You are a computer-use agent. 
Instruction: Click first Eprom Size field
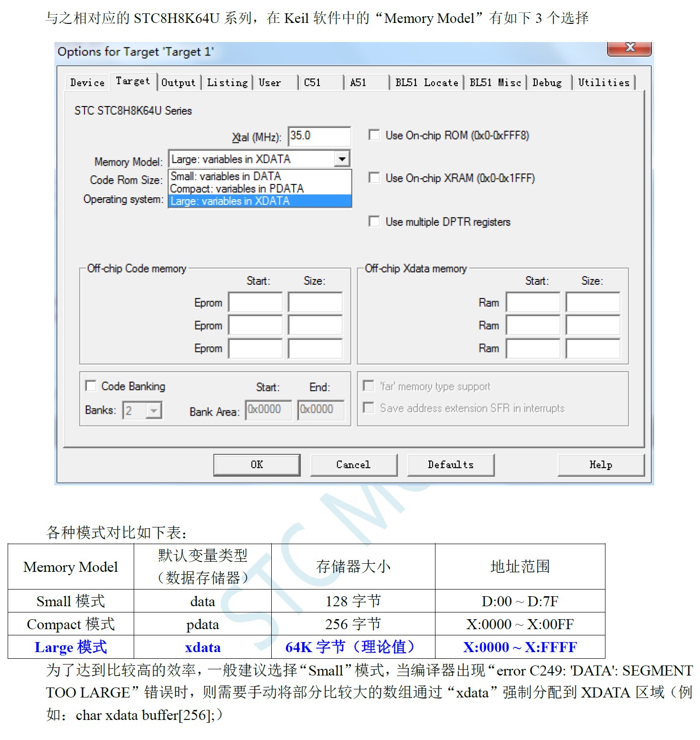coord(315,302)
